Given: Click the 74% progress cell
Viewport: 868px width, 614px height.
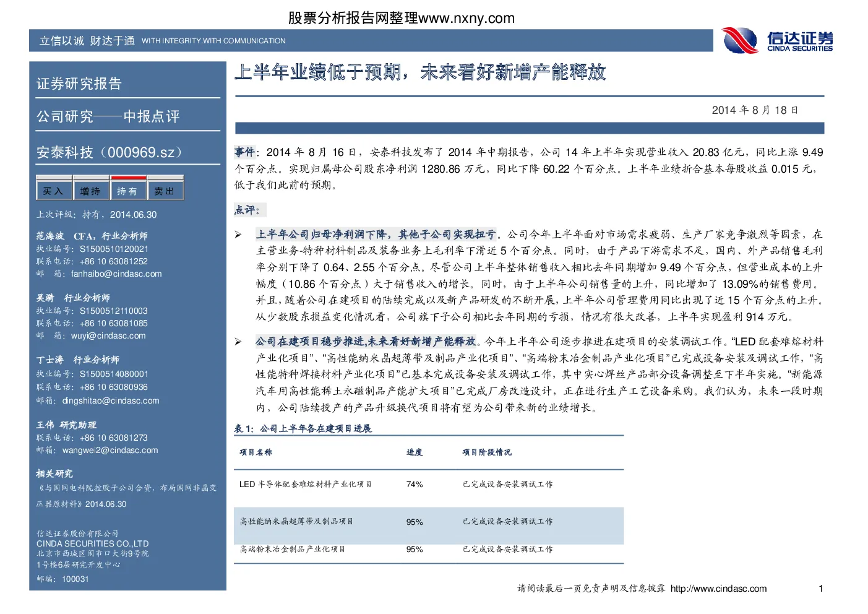Looking at the screenshot, I should coord(415,484).
